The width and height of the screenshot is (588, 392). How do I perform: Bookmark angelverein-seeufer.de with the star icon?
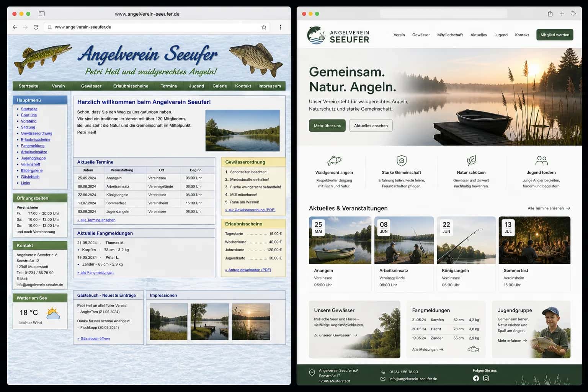point(264,27)
